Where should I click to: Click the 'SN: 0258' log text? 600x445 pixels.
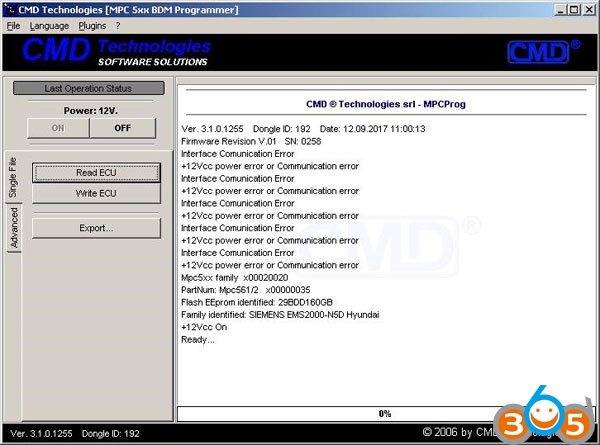coord(303,142)
